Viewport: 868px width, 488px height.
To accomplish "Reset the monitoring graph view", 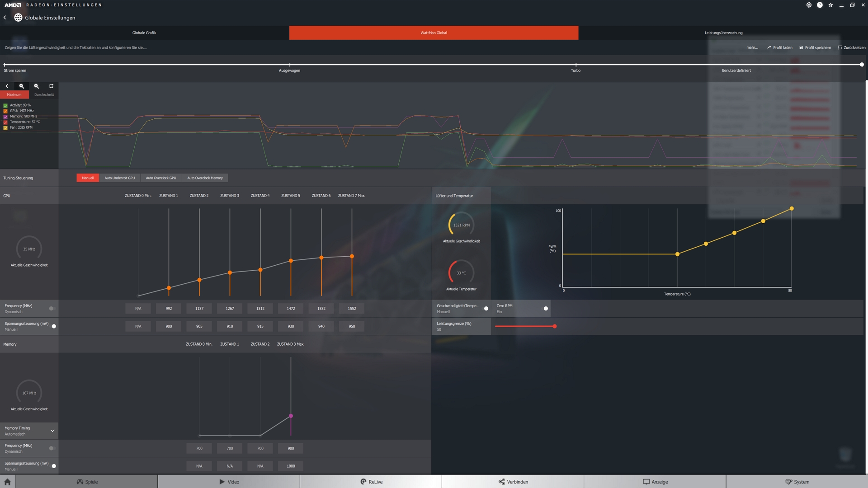I will 51,86.
